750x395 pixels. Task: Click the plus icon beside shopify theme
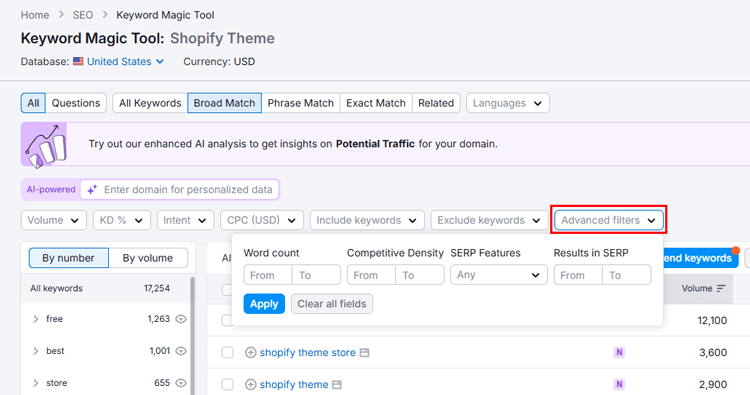[250, 384]
